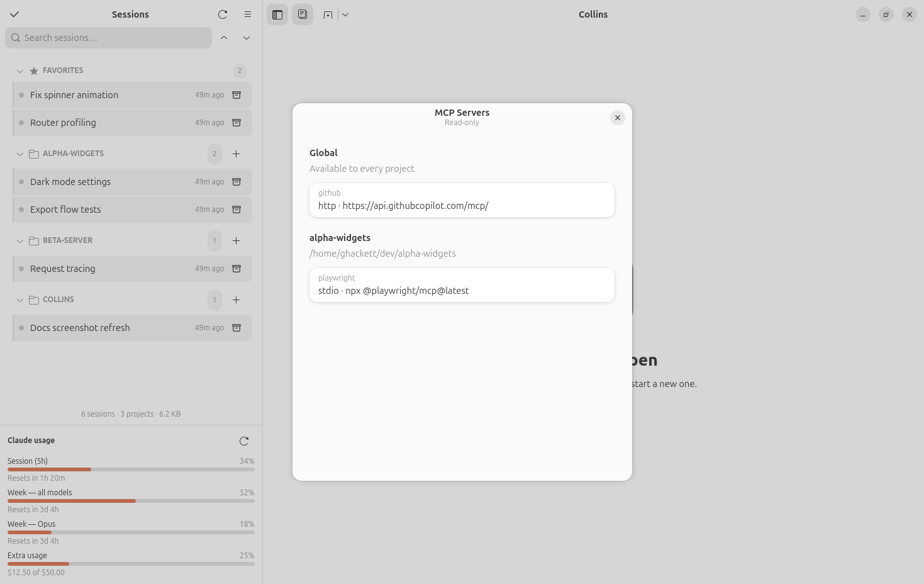924x584 pixels.
Task: Collapse the ALPHA-WIDGETS project group
Action: click(20, 154)
